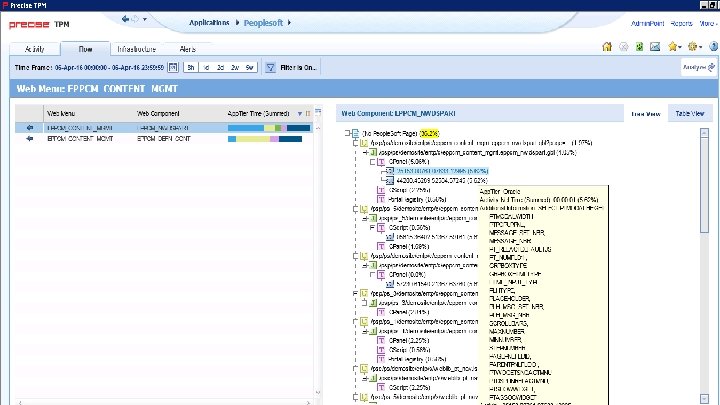Screen dimensions: 720x405
Task: Switch to Tree View
Action: [x=646, y=114]
